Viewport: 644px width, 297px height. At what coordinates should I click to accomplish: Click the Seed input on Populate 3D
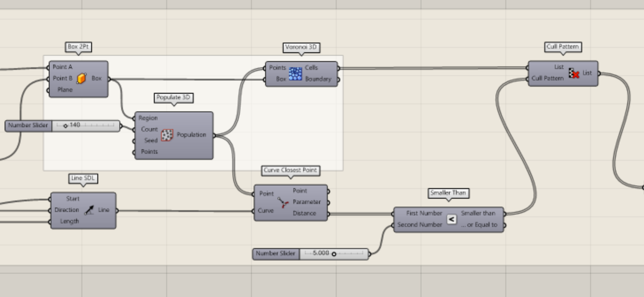pyautogui.click(x=150, y=140)
